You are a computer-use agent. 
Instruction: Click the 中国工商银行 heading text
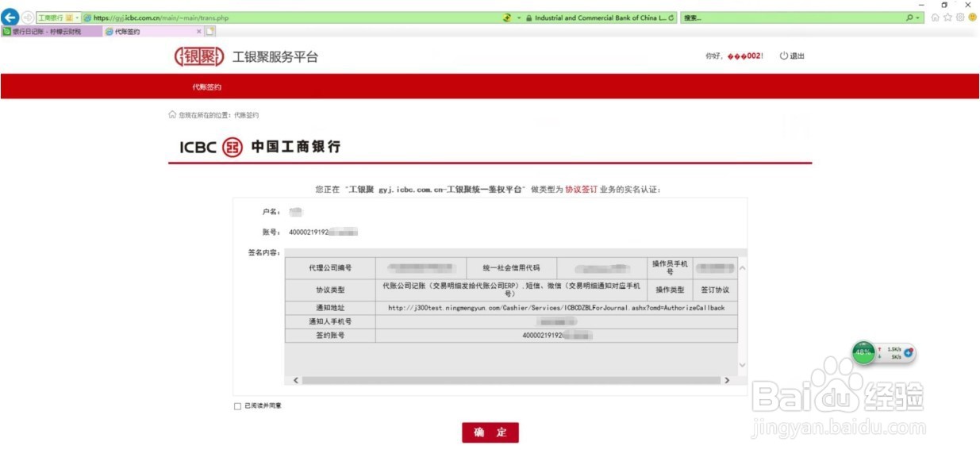pos(295,147)
